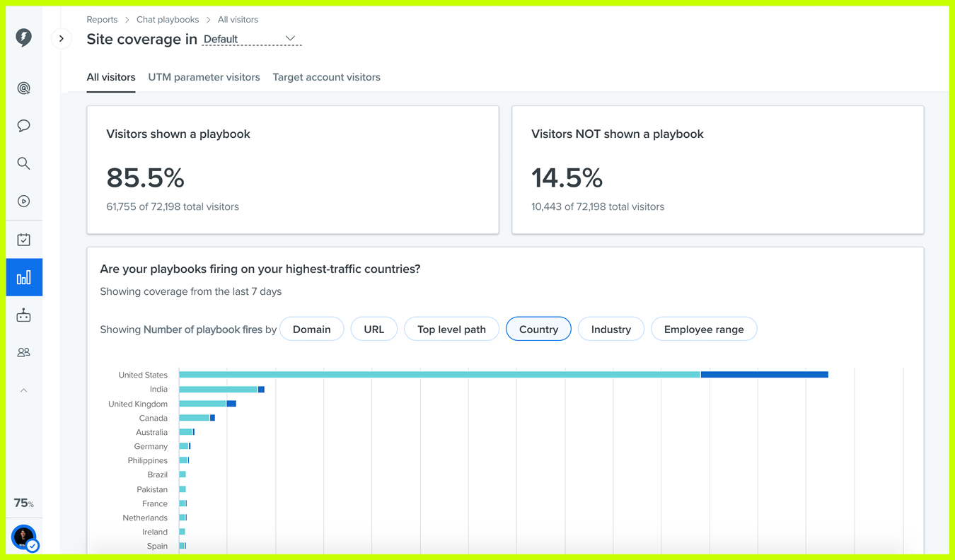Open the Default site coverage dropdown
The image size is (955, 560).
click(251, 39)
